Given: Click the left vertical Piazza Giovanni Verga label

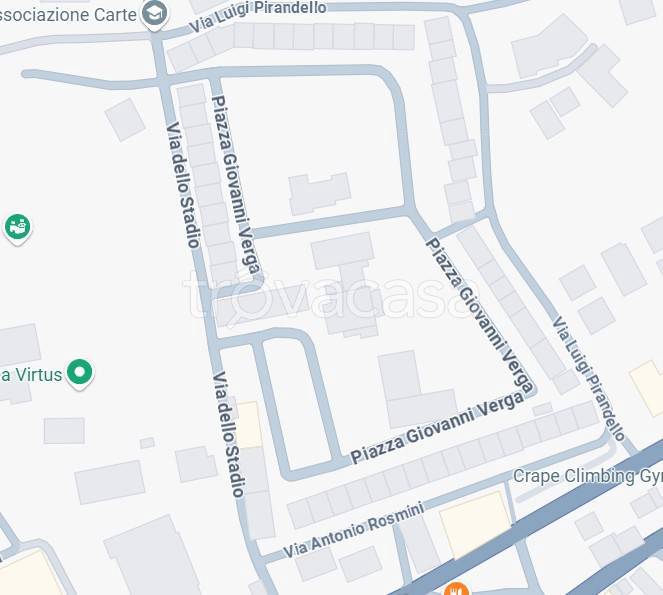Looking at the screenshot, I should coord(236,185).
